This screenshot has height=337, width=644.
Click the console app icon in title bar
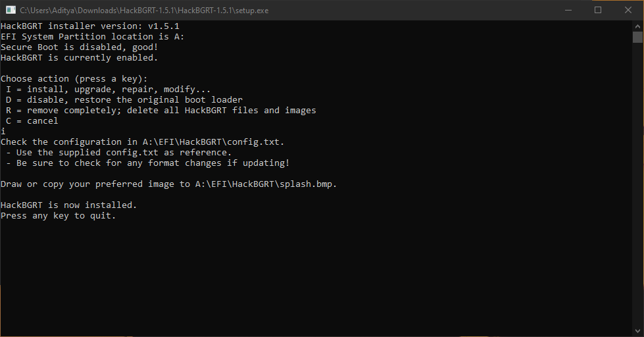(11, 10)
